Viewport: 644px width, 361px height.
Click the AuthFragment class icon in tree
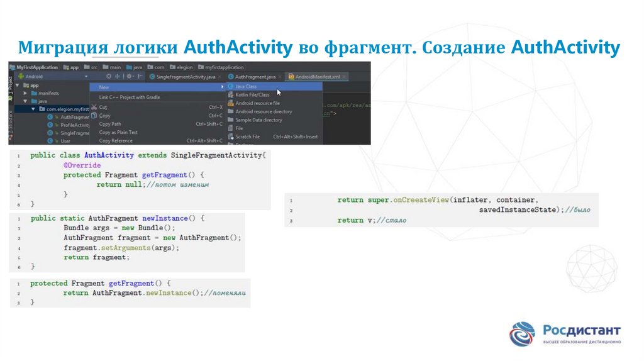pyautogui.click(x=50, y=117)
